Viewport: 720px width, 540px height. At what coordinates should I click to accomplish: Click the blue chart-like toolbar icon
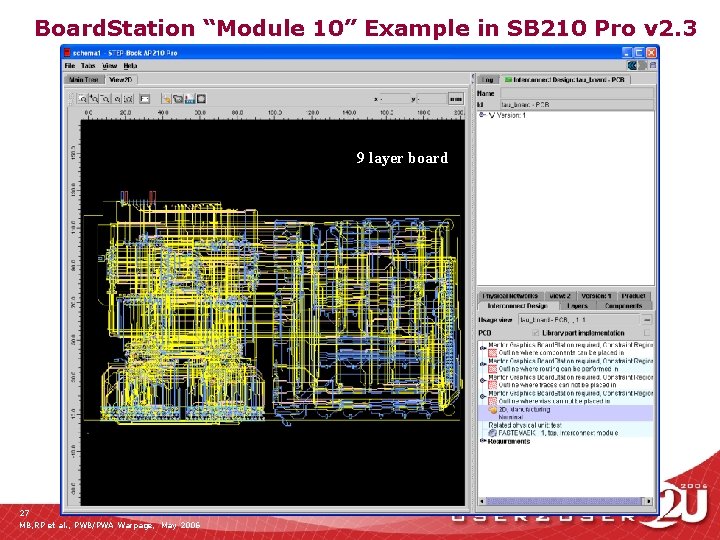pos(190,98)
